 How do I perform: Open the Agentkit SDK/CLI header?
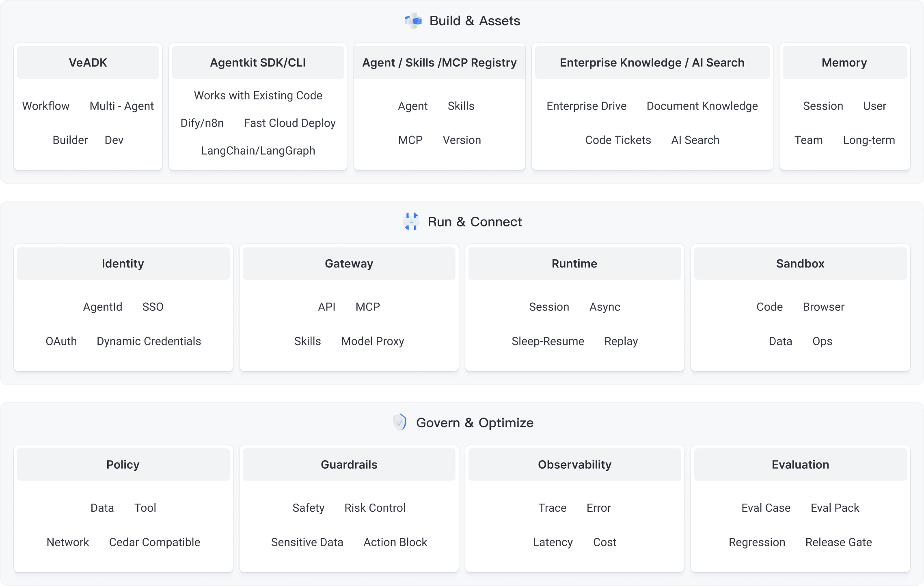coord(258,62)
